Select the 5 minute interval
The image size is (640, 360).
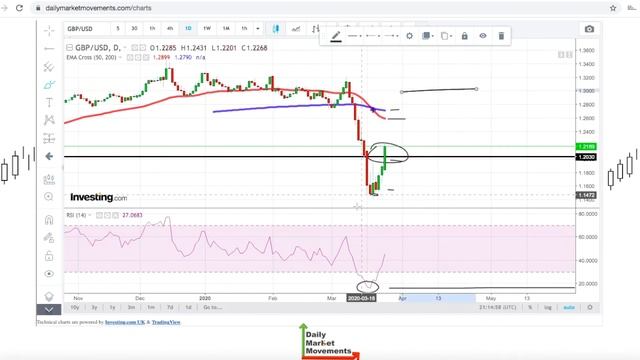pos(118,29)
